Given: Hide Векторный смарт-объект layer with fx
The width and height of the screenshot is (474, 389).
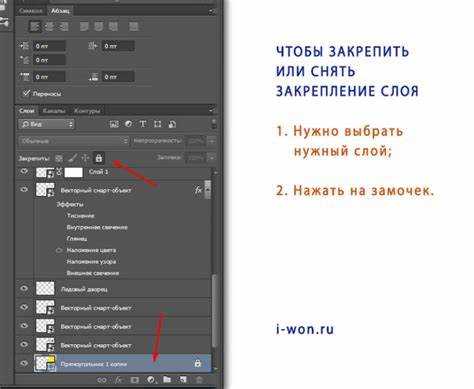Looking at the screenshot, I should click(x=24, y=190).
